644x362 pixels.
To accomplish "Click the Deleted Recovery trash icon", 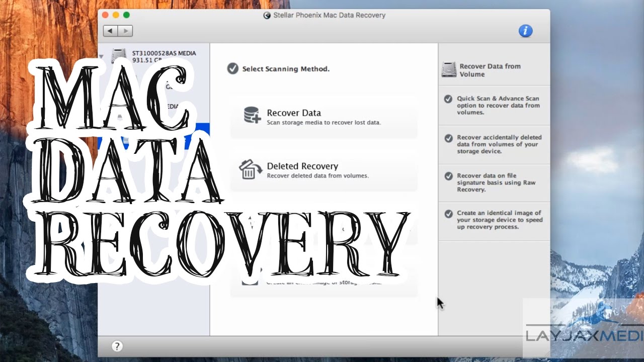I will 250,169.
